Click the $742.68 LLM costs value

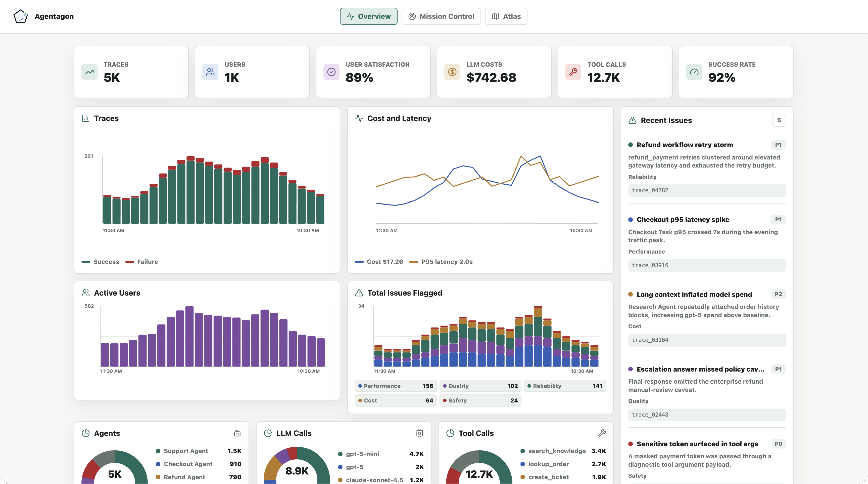(x=491, y=77)
